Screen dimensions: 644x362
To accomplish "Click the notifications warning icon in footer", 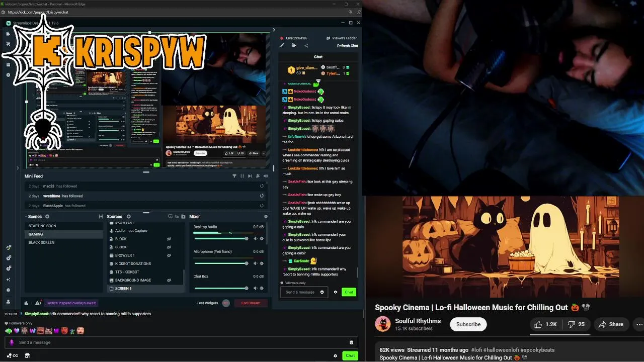I will [x=38, y=303].
